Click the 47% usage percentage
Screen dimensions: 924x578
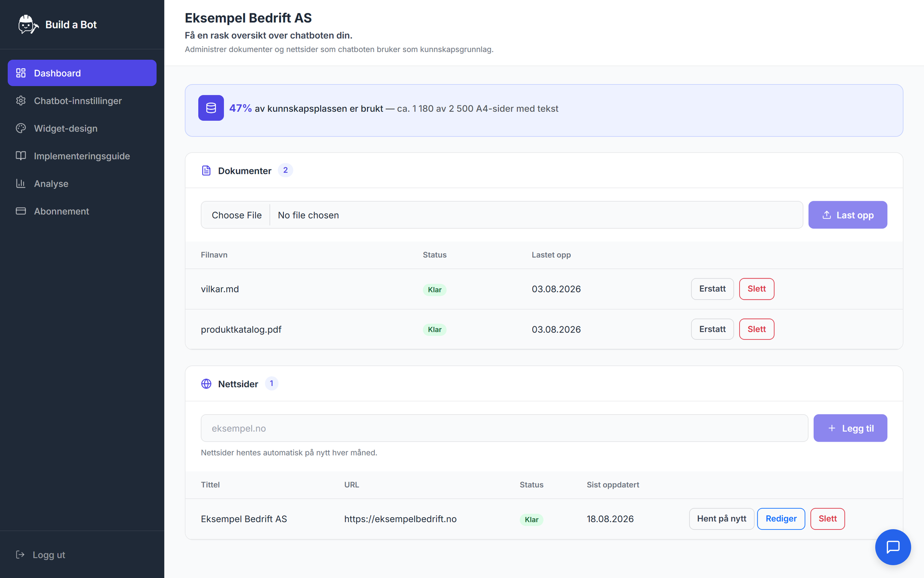(240, 108)
